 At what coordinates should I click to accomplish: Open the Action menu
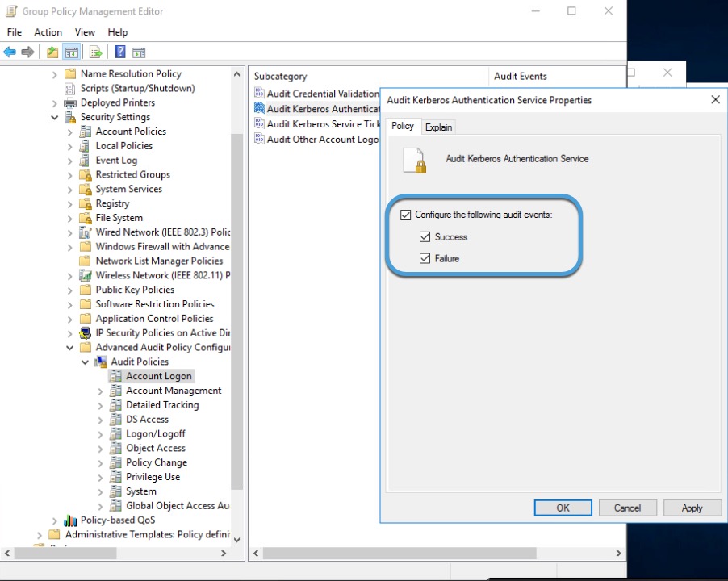(x=48, y=32)
